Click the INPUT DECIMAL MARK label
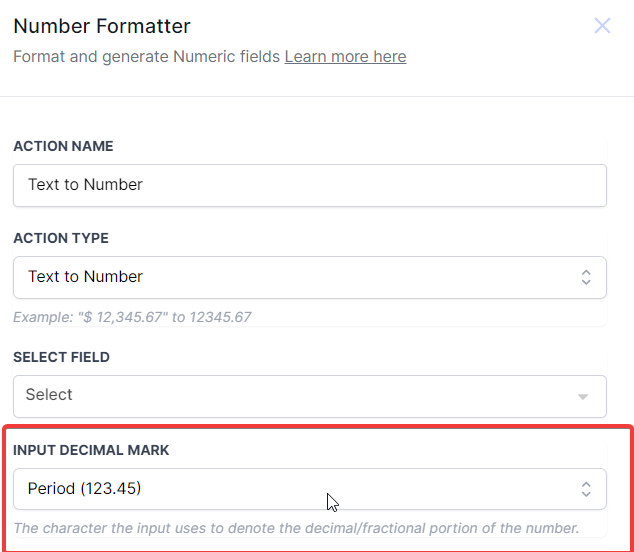This screenshot has height=552, width=634. coord(91,450)
